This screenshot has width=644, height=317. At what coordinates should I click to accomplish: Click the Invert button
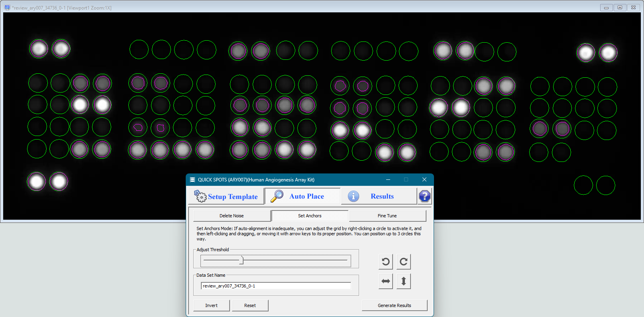[211, 305]
